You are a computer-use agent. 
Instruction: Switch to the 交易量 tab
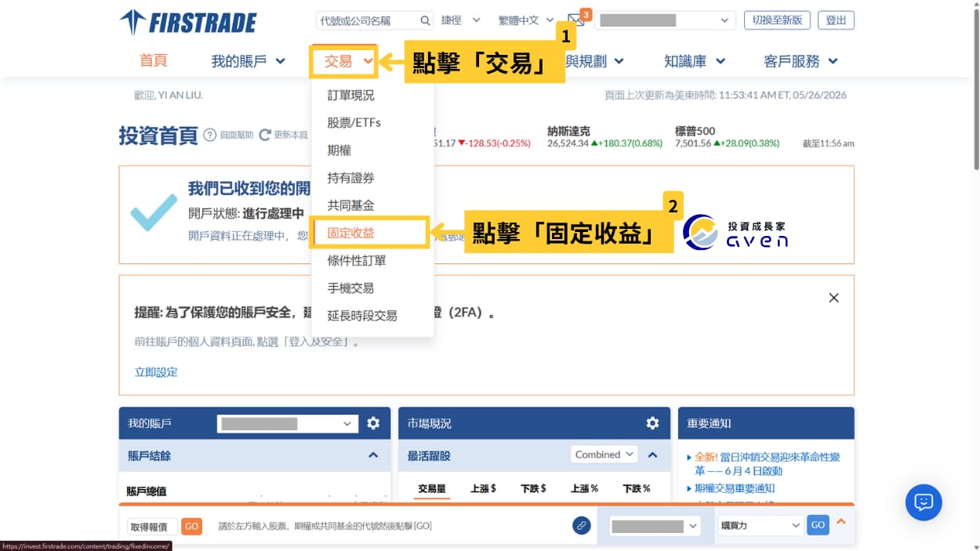point(432,488)
